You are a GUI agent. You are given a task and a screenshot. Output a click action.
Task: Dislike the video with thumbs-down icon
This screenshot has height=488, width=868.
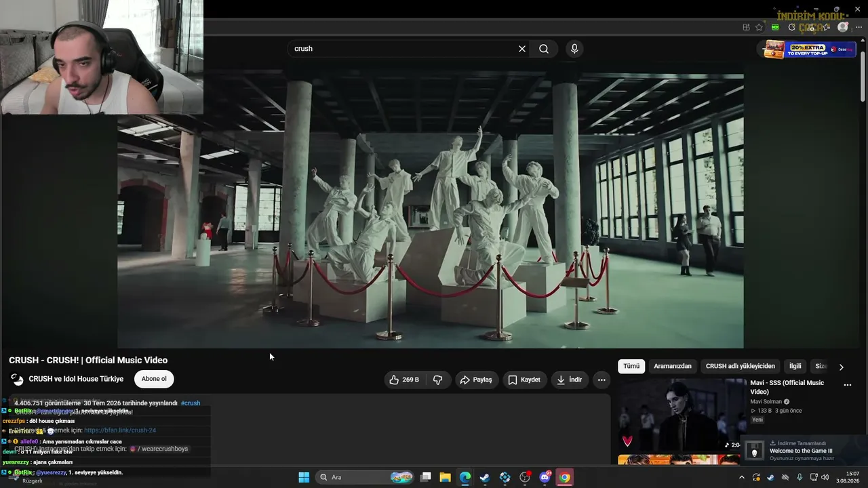[438, 380]
